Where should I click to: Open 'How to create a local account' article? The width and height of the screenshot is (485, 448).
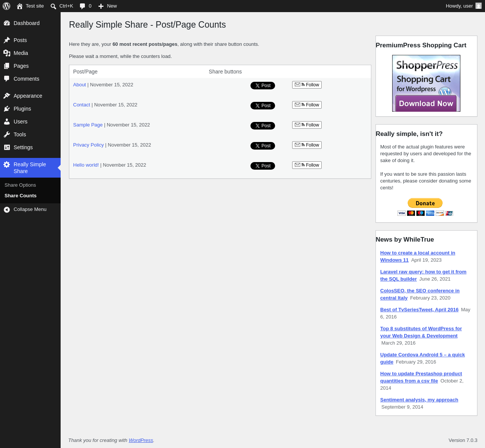tap(418, 256)
